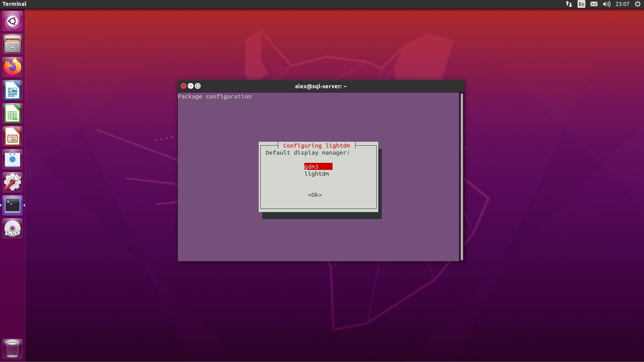Open the DVD disc icon in dock
Viewport: 644px width, 362px height.
[13, 228]
